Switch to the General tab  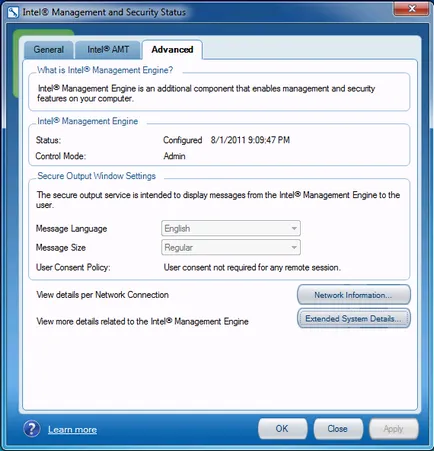point(49,50)
